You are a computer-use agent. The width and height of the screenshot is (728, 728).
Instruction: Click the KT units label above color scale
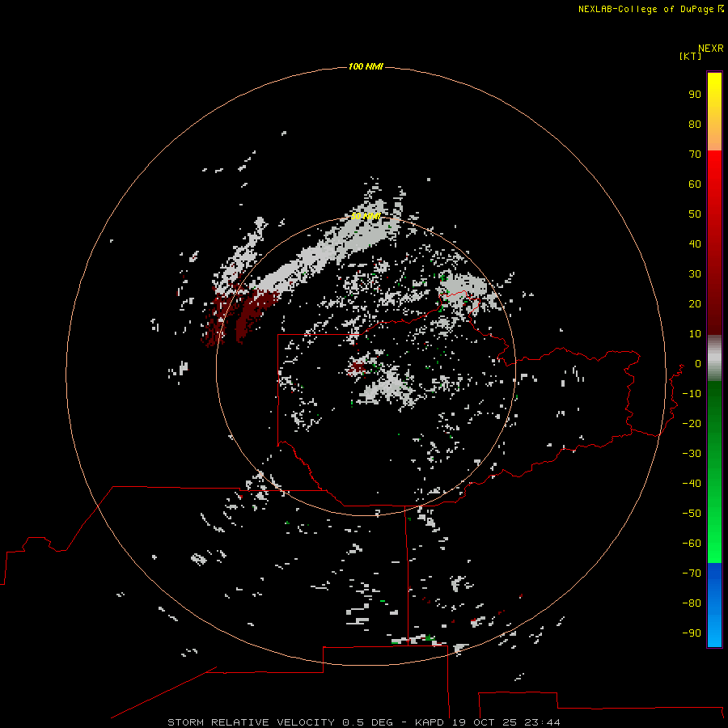pyautogui.click(x=690, y=56)
